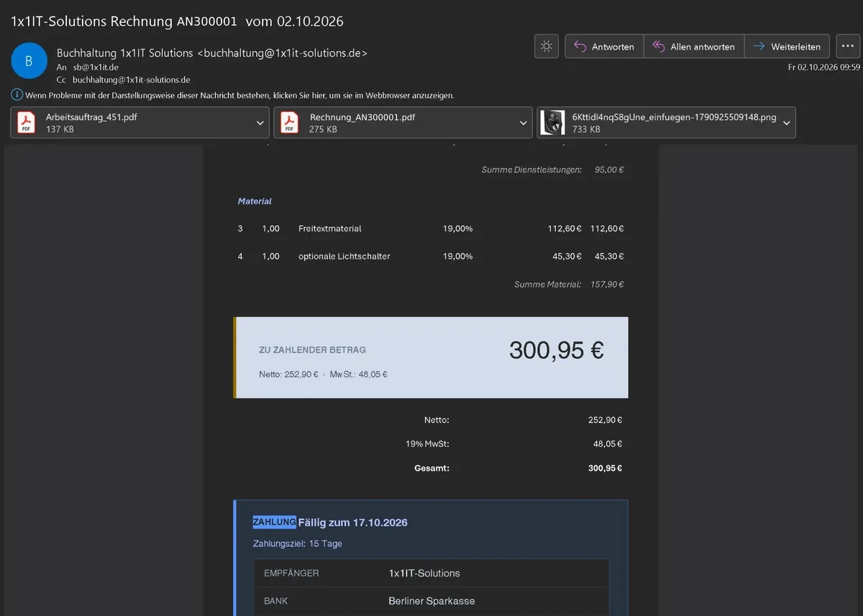Click the email subject line text
The height and width of the screenshot is (616, 863).
tap(177, 21)
